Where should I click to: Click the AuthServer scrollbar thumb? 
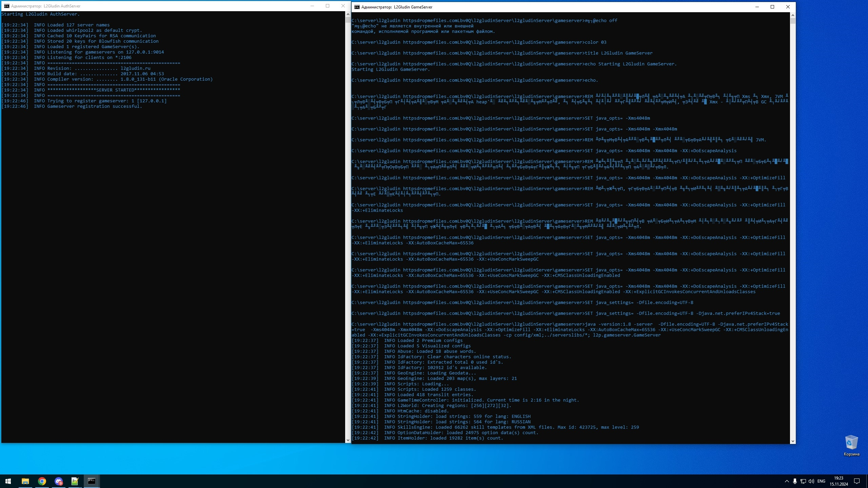348,20
